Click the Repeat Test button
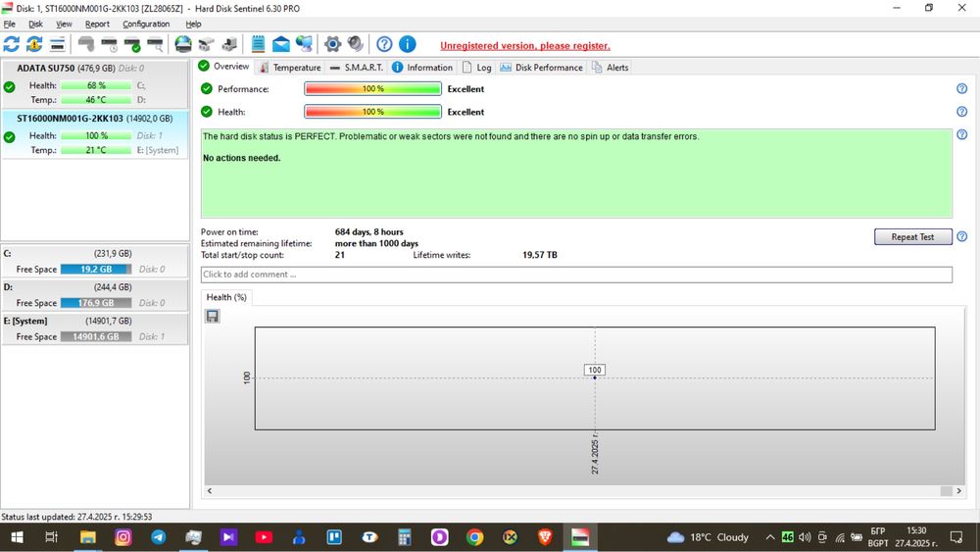 click(912, 237)
